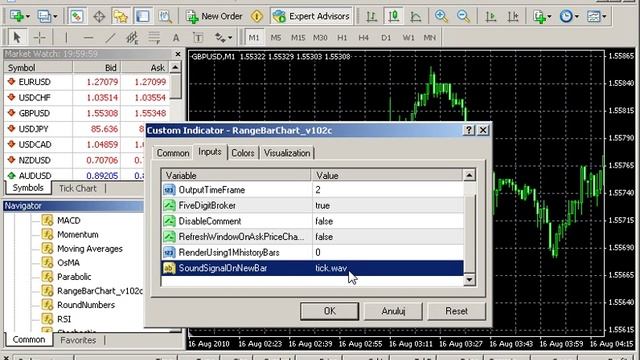
Task: Select the FiveDigitBroker variable row
Action: click(x=312, y=205)
